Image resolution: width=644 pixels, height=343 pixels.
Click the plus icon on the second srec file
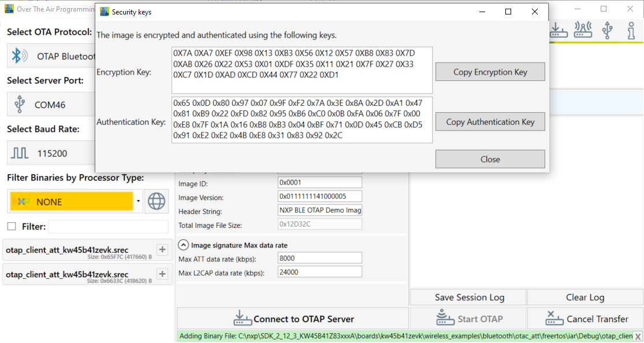[x=162, y=274]
